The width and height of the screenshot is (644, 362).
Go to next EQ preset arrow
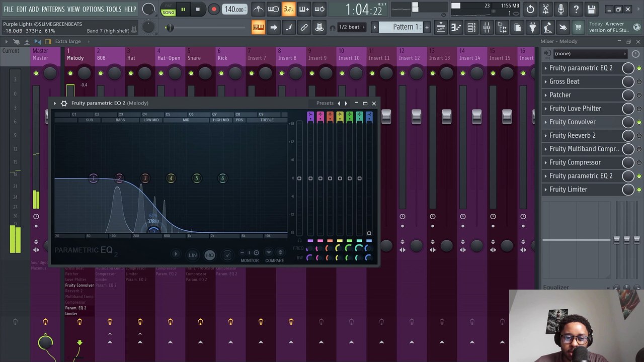[346, 103]
